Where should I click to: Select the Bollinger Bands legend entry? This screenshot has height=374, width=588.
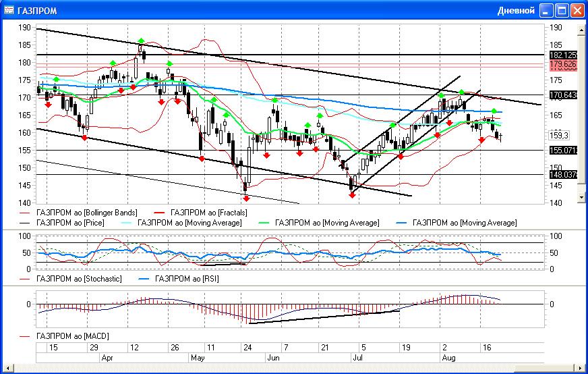coord(78,213)
